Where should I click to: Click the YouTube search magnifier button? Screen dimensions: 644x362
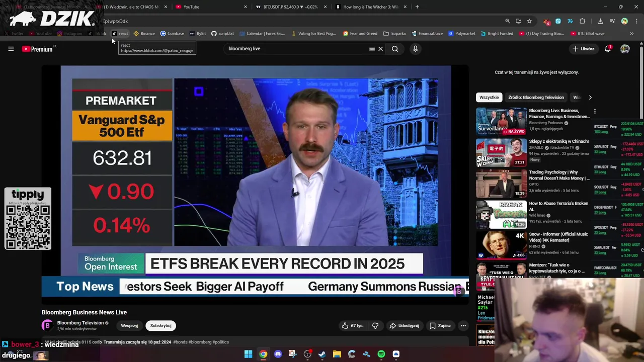[x=395, y=49]
